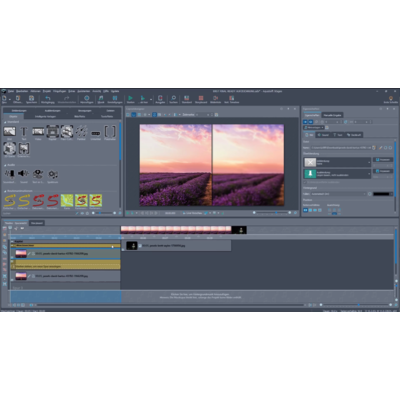Image resolution: width=400 pixels, height=400 pixels.
Task: Select the Sound speaker icon under Audio
Action: click(x=23, y=174)
